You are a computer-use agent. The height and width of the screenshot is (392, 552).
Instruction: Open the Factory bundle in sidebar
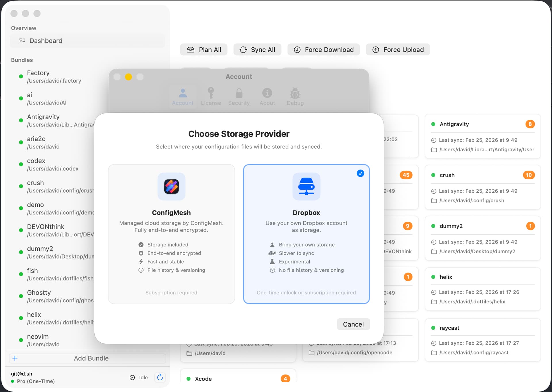[x=54, y=76]
